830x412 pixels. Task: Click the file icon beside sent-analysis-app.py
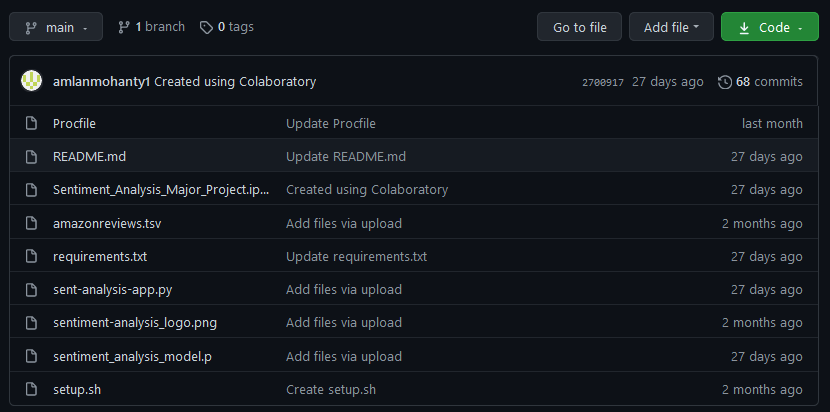[x=31, y=290]
